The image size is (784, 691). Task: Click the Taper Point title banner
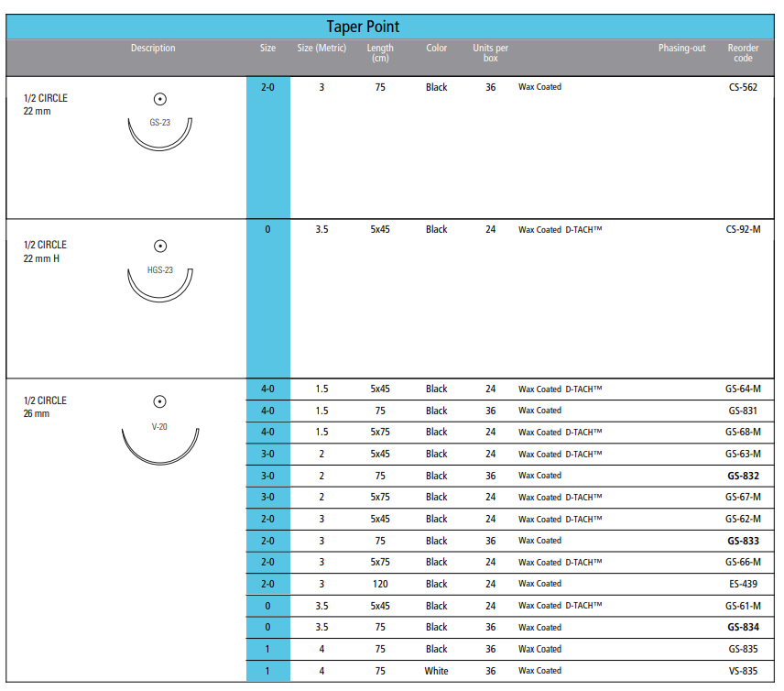363,27
